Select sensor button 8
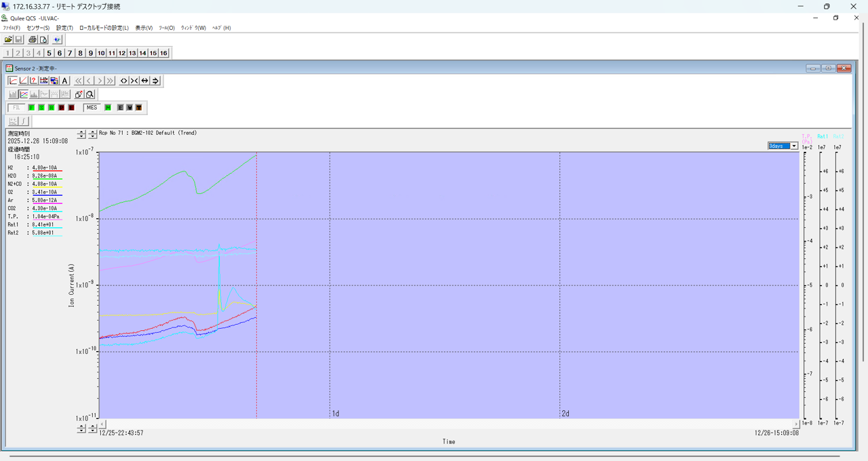 pyautogui.click(x=80, y=53)
